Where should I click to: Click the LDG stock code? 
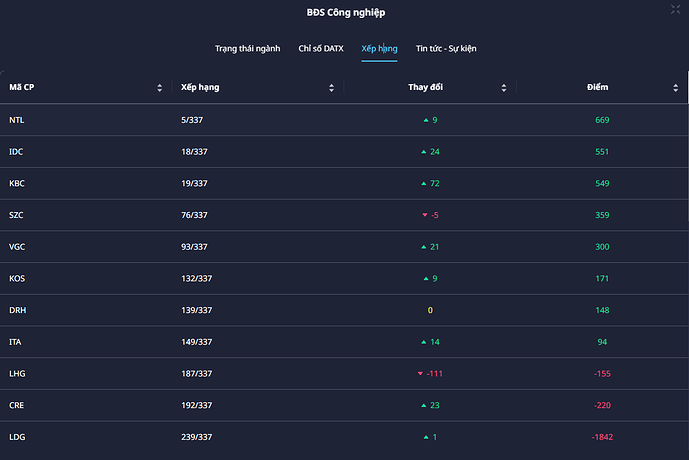coord(17,437)
